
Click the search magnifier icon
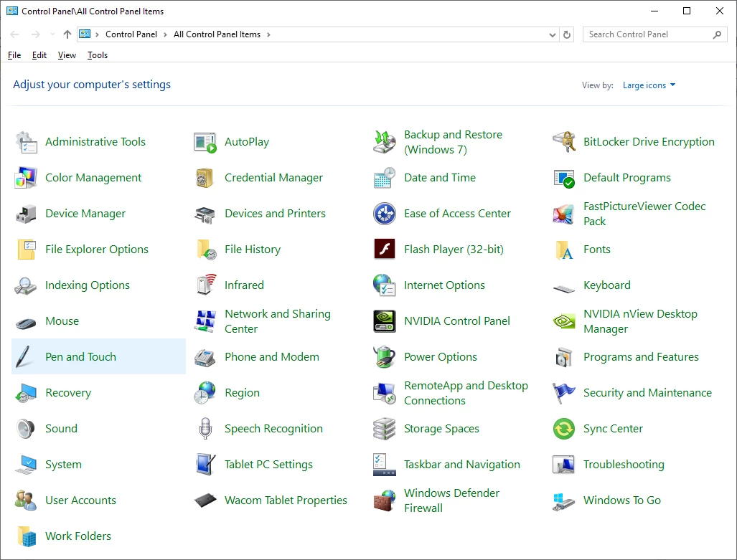tap(717, 34)
